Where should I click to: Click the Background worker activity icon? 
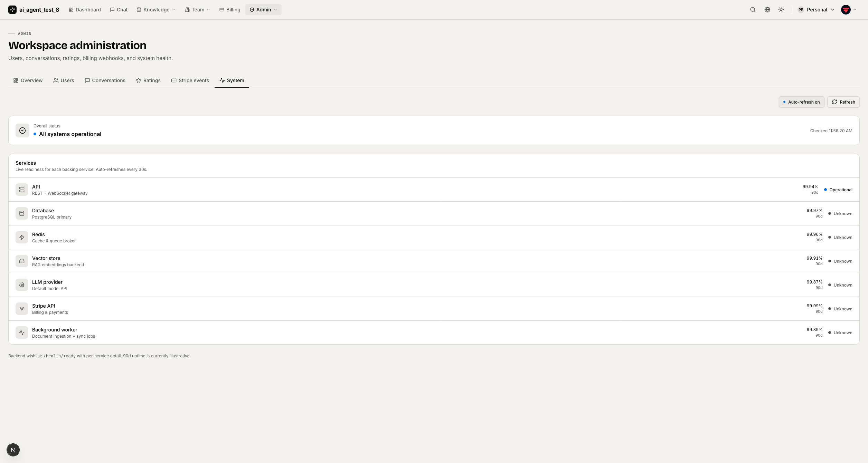22,332
